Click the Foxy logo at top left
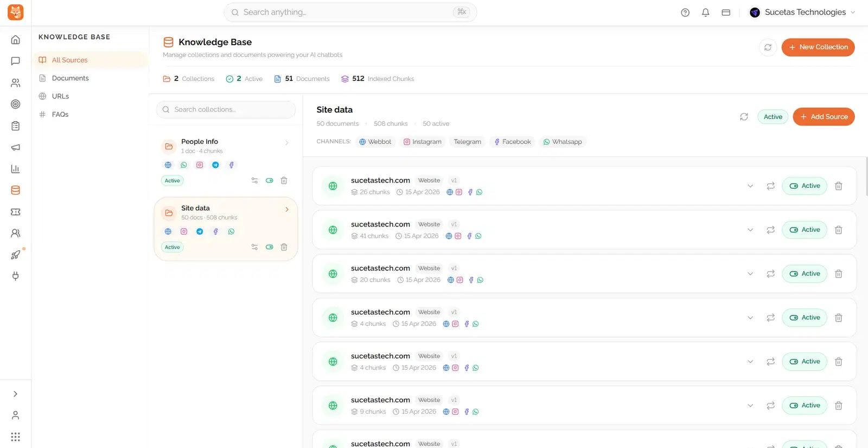 click(16, 12)
